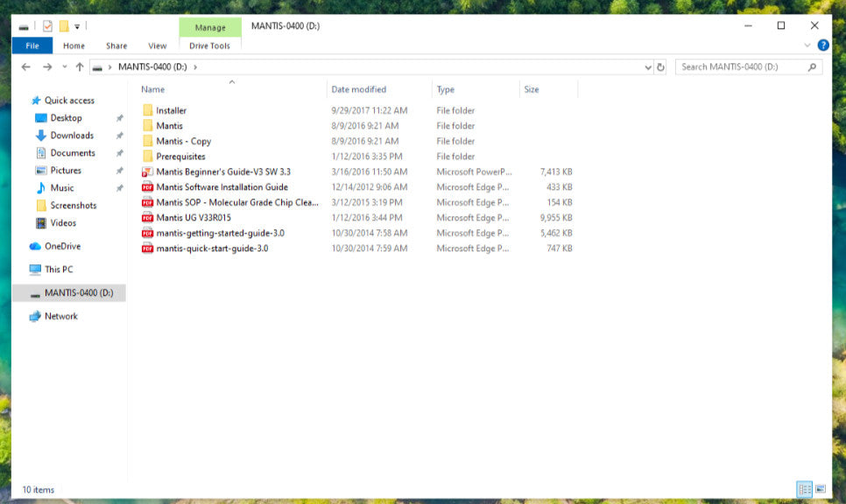This screenshot has height=504, width=846.
Task: Click the Manage contextual tab
Action: pos(210,27)
